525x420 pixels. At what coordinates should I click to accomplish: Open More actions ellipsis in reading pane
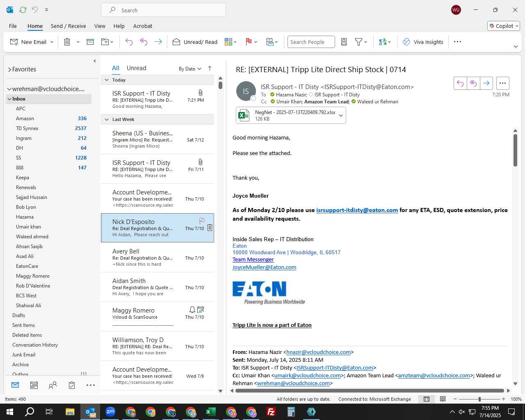[x=502, y=83]
